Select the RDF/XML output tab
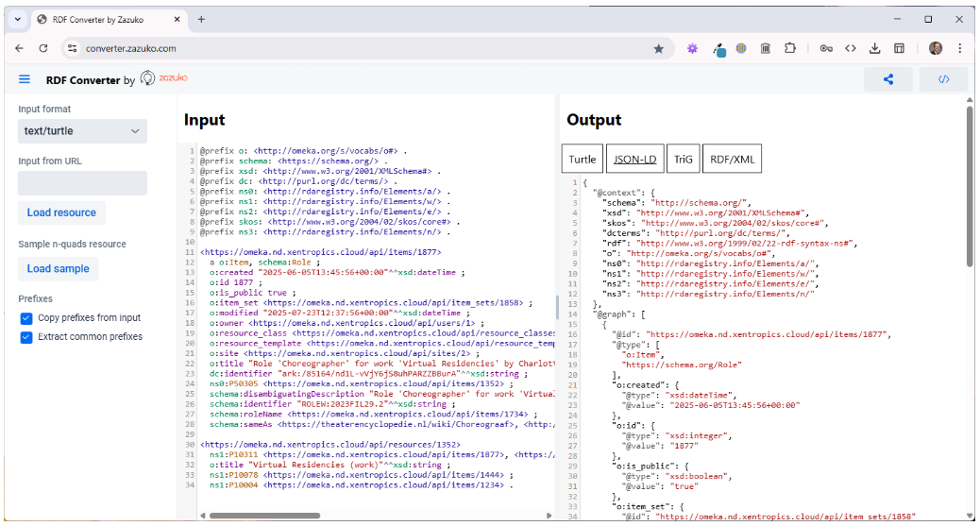The width and height of the screenshot is (980, 526). [x=733, y=160]
